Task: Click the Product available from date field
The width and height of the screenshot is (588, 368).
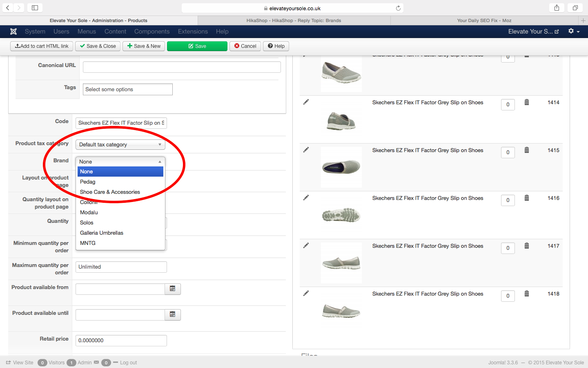Action: point(120,289)
